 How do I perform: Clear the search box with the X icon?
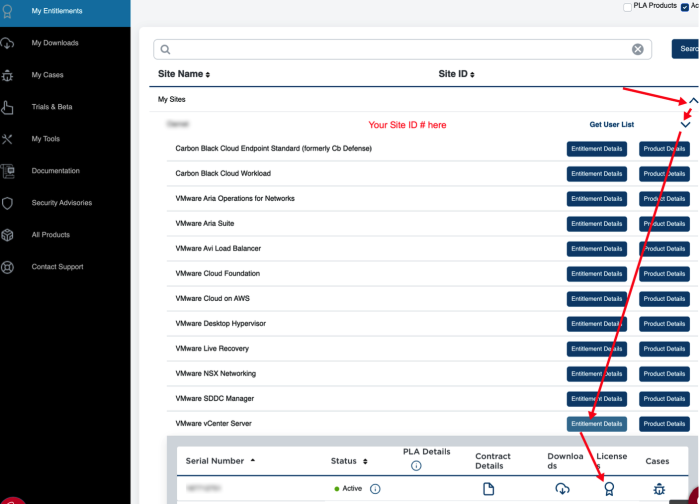tap(638, 50)
